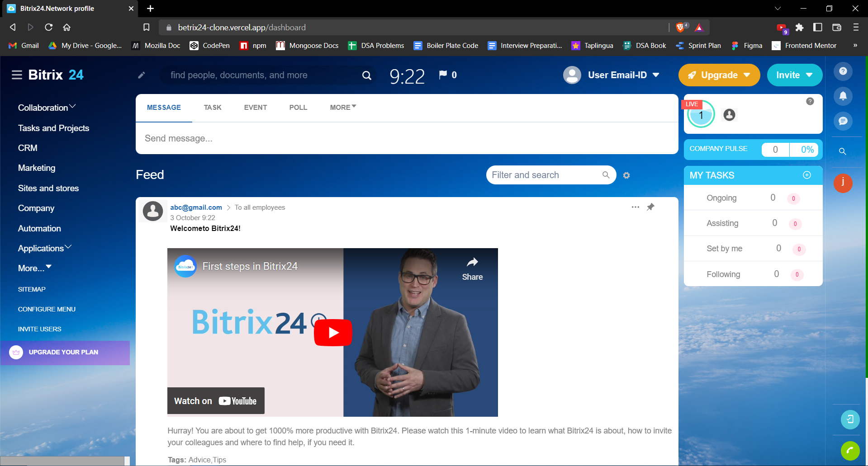The width and height of the screenshot is (868, 466).
Task: Open Automation in sidebar
Action: pos(39,228)
